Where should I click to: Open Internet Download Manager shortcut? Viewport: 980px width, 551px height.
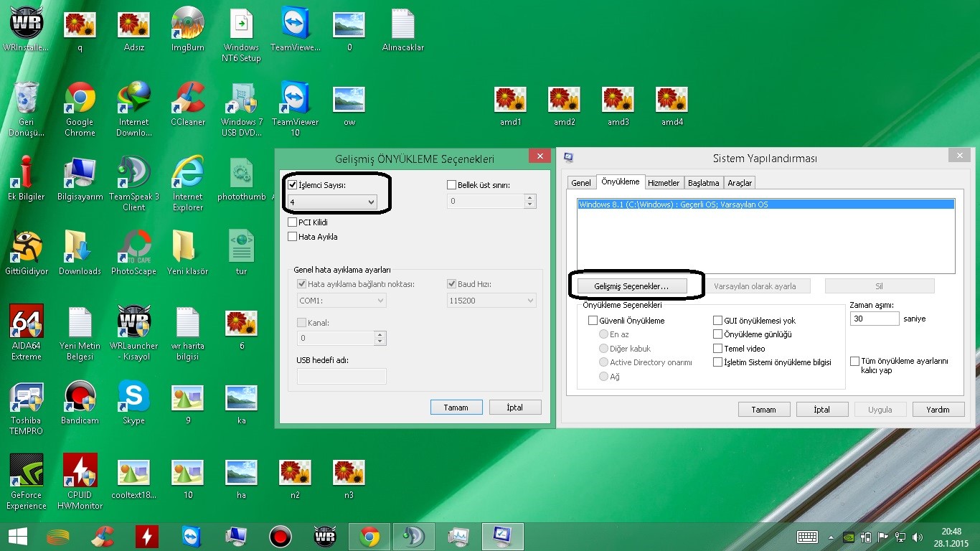[134, 110]
